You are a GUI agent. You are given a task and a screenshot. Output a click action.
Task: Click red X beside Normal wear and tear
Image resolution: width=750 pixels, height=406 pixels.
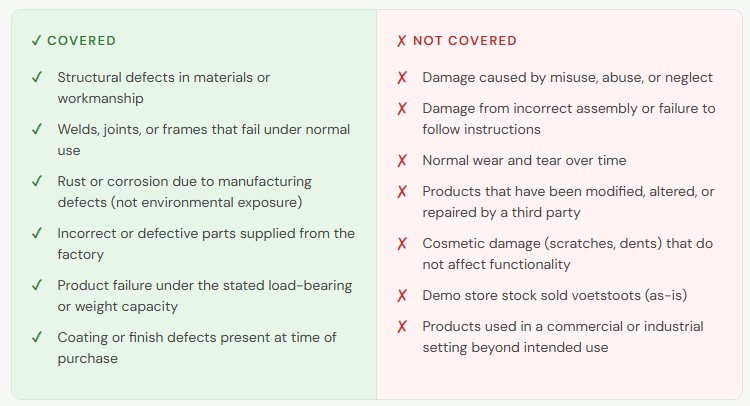(402, 160)
